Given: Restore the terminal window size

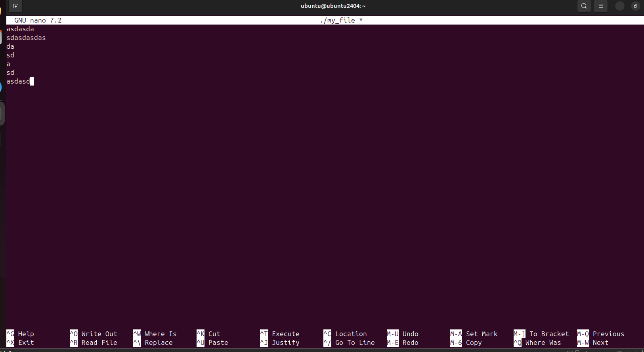Looking at the screenshot, I should pos(635,6).
